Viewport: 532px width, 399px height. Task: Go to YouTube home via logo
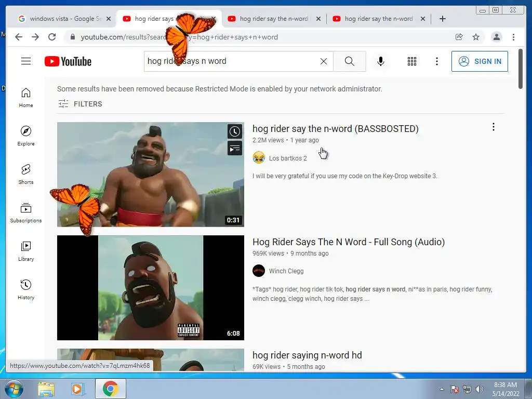point(68,61)
